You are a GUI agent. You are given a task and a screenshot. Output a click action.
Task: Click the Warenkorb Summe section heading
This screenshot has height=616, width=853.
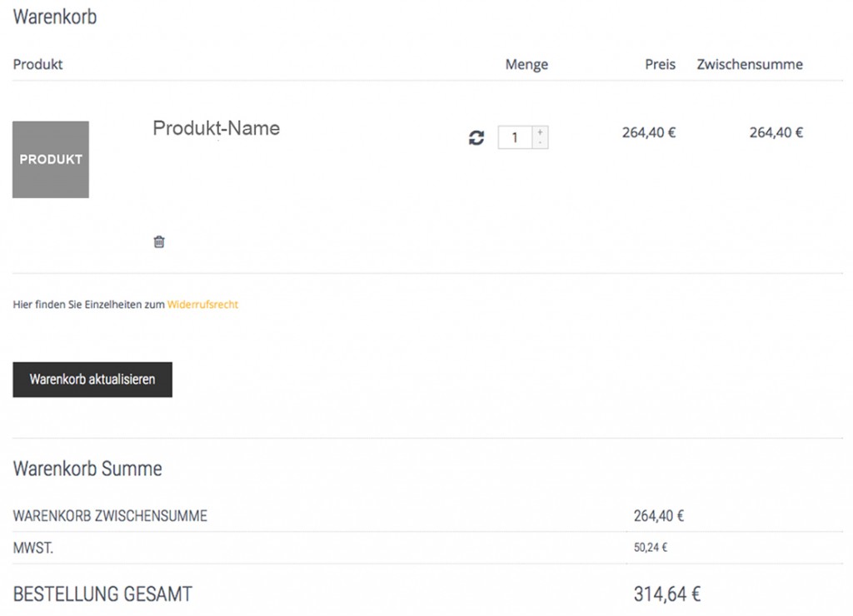(87, 469)
